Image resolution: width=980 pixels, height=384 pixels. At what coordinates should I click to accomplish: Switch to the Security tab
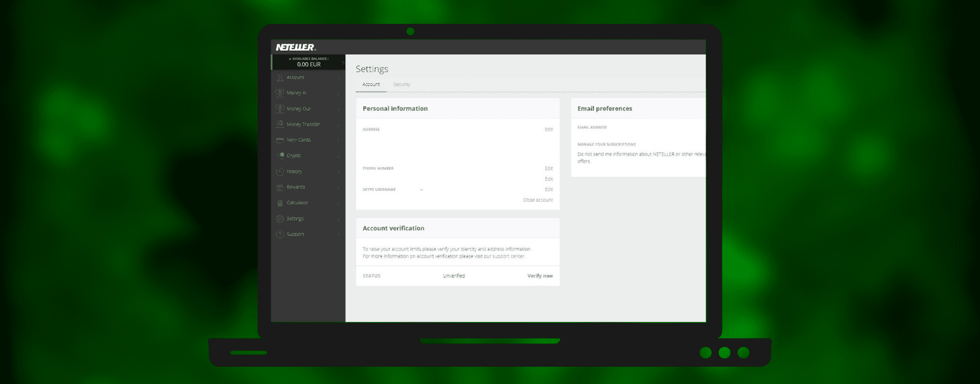click(x=402, y=84)
